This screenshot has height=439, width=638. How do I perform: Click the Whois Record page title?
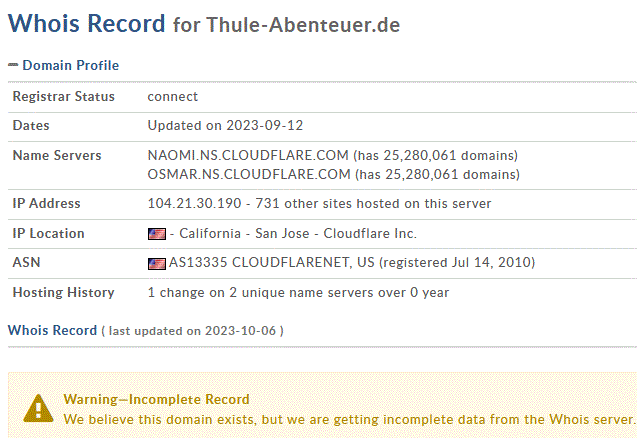(87, 23)
